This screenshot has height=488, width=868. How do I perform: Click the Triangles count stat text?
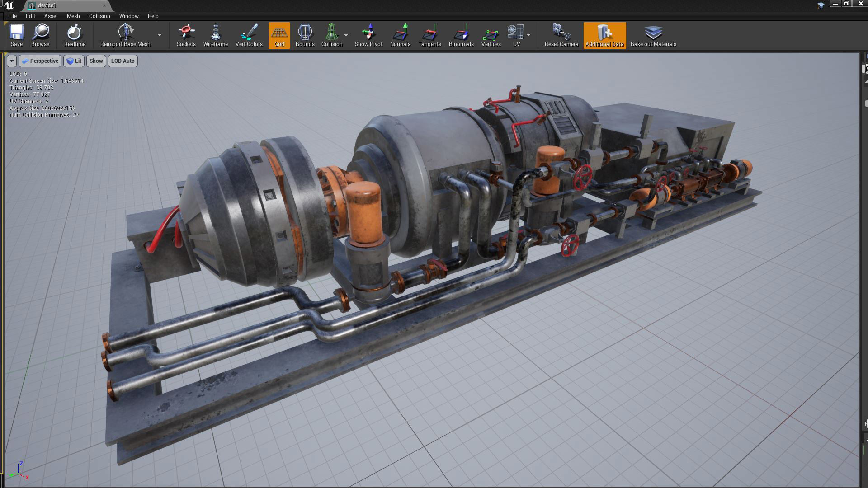32,88
